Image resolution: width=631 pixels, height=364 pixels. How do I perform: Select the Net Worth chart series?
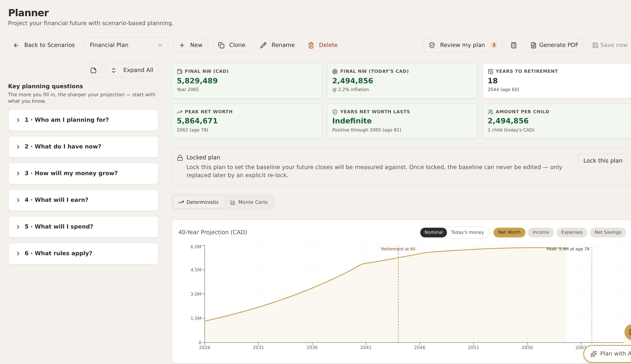[509, 233]
